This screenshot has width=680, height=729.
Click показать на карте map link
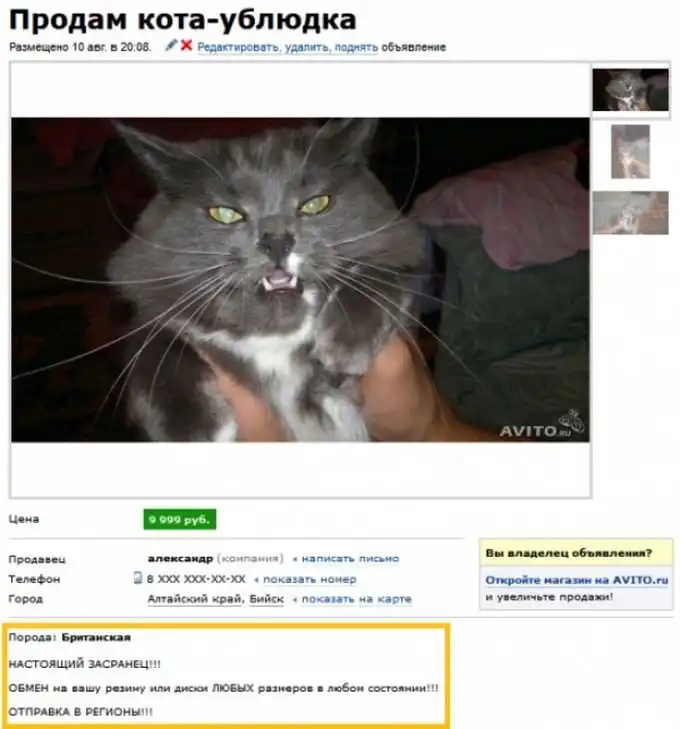pos(357,599)
